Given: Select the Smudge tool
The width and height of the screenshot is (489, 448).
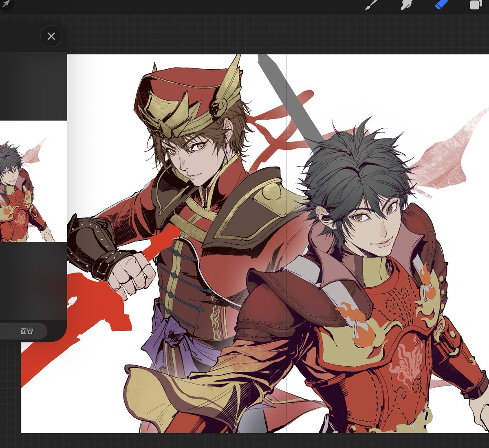Looking at the screenshot, I should (407, 5).
